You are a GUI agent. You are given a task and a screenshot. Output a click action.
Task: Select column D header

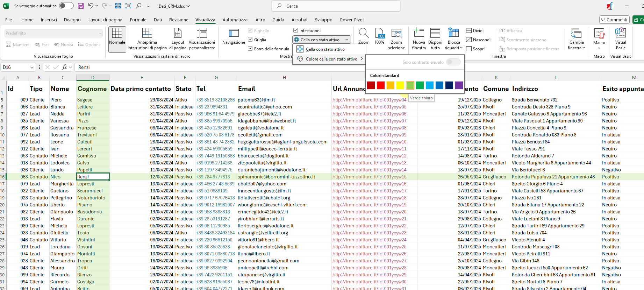click(x=93, y=77)
